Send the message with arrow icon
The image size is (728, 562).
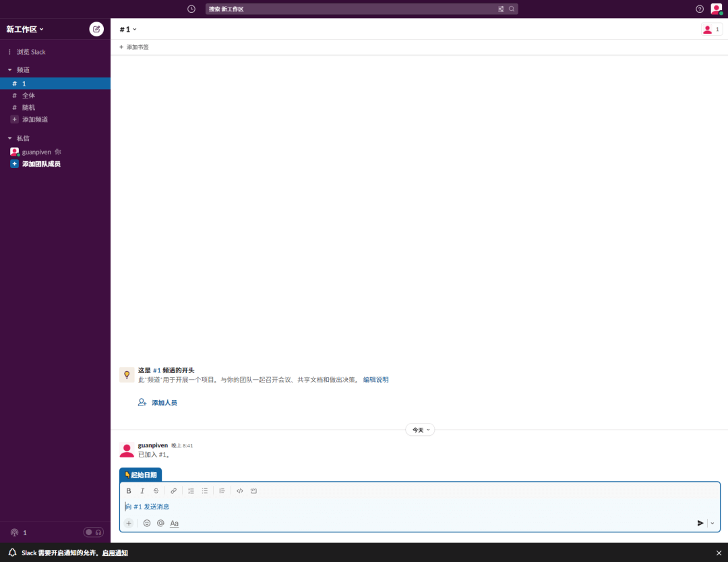click(x=700, y=523)
